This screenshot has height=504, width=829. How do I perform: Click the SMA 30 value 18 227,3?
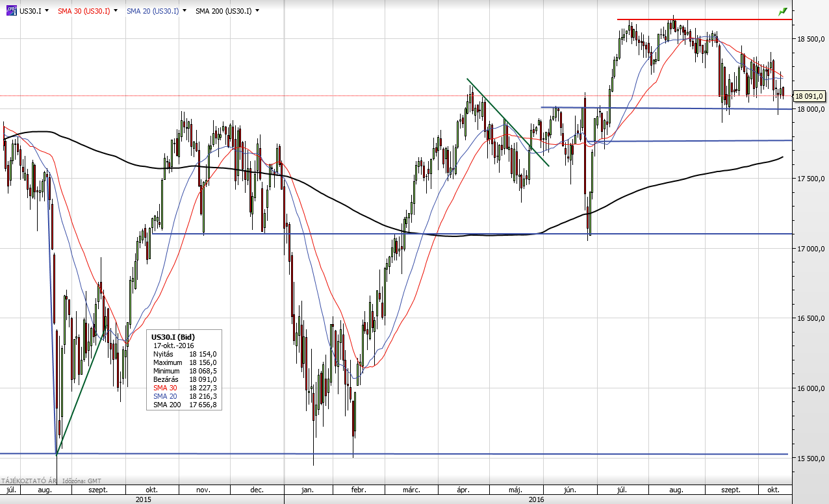coord(203,388)
